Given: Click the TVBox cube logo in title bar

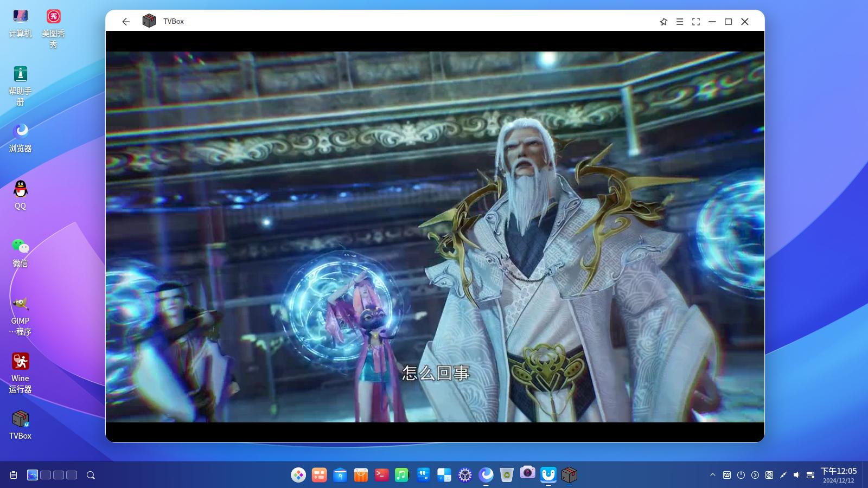Looking at the screenshot, I should (149, 21).
